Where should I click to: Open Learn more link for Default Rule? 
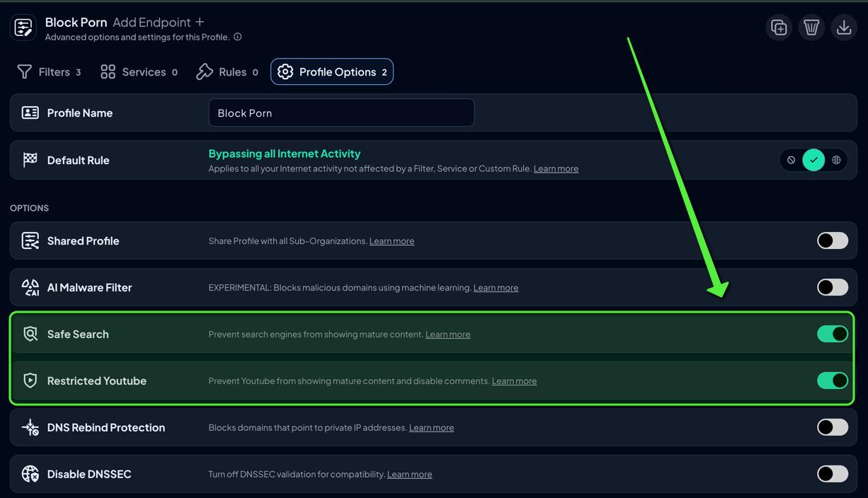click(x=556, y=169)
